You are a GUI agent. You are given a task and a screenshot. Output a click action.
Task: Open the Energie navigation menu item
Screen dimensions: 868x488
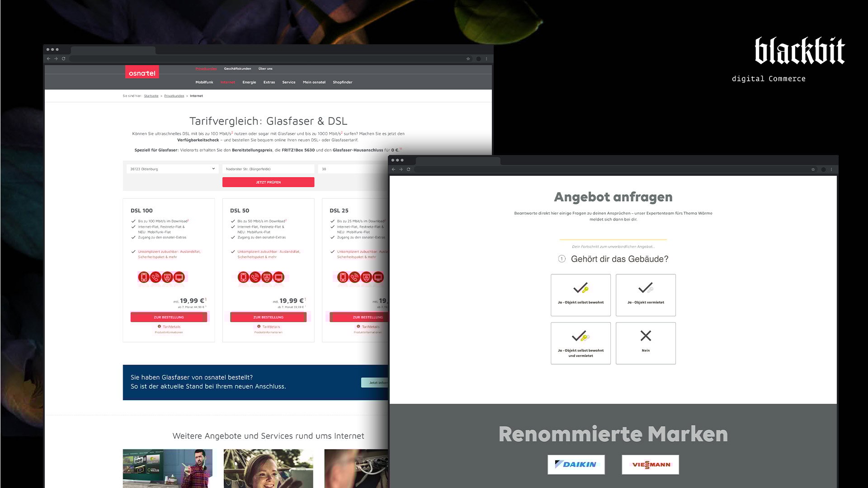[249, 82]
